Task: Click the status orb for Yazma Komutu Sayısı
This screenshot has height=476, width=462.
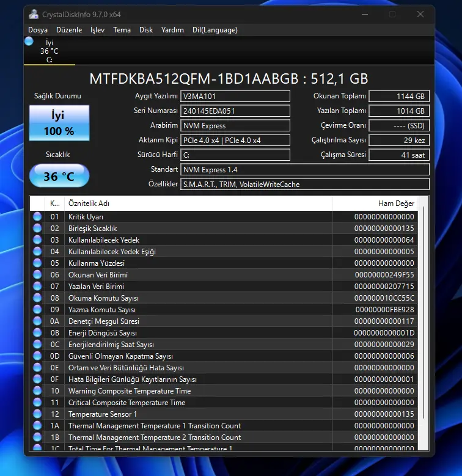Action: click(37, 309)
